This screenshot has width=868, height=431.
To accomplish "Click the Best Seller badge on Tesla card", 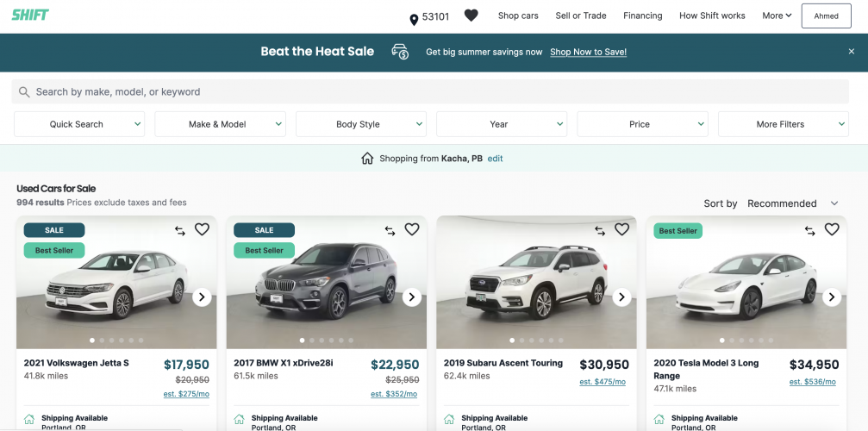I will pyautogui.click(x=678, y=231).
